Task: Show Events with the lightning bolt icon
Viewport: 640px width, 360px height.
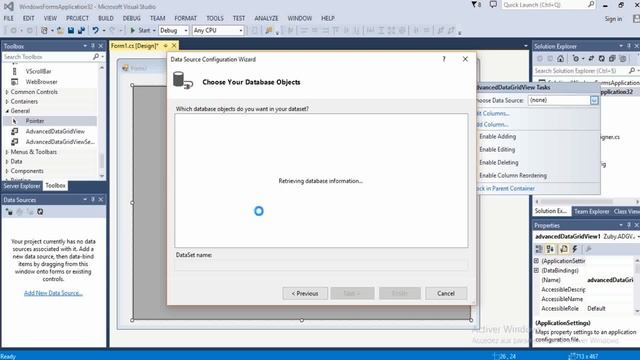Action: pyautogui.click(x=575, y=249)
